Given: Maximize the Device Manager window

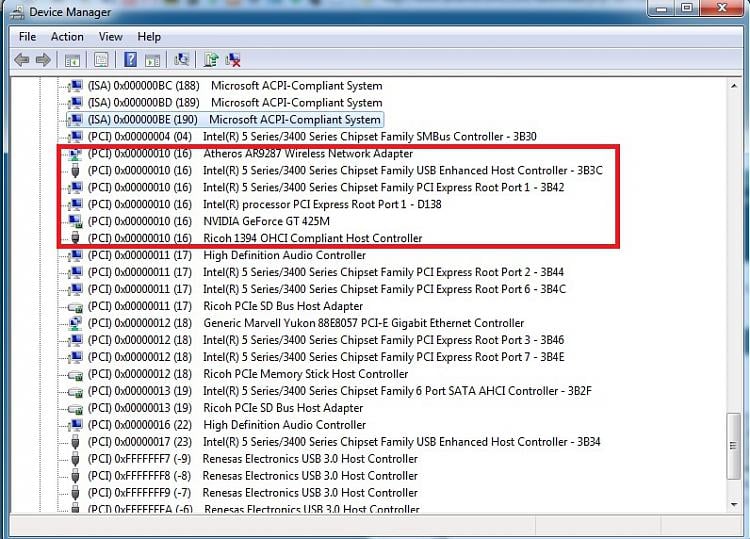Looking at the screenshot, I should tap(687, 8).
